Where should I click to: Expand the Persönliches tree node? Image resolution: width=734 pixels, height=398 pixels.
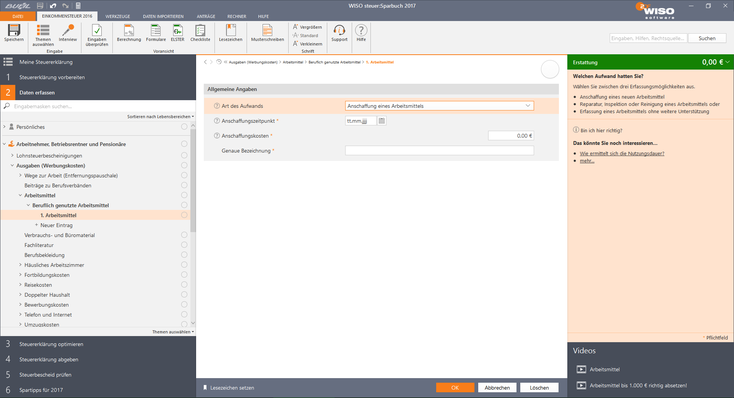(x=5, y=127)
